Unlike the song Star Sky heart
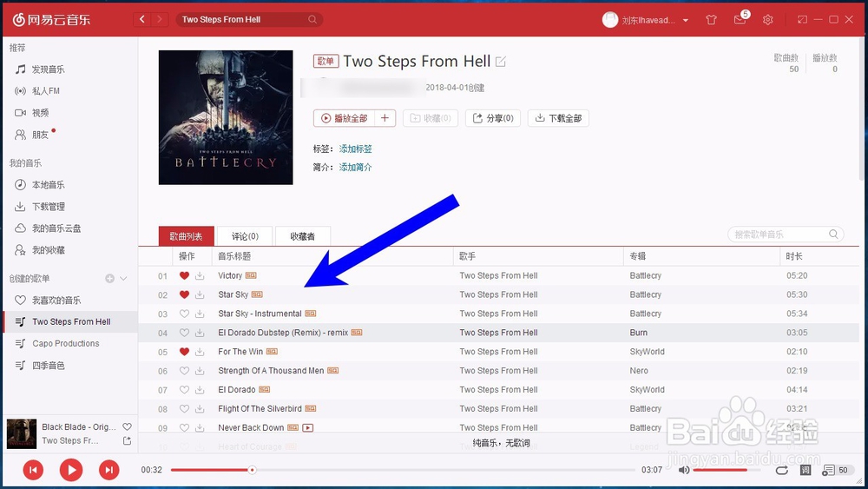 184,294
